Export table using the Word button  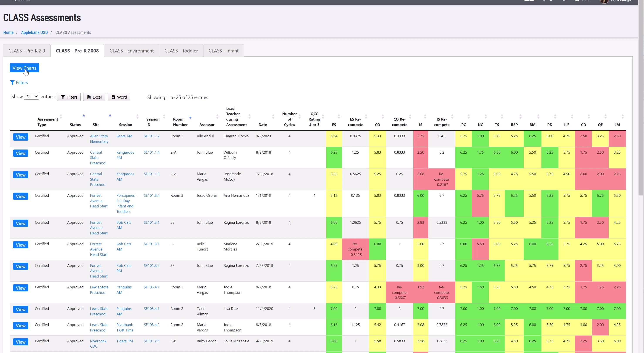119,97
